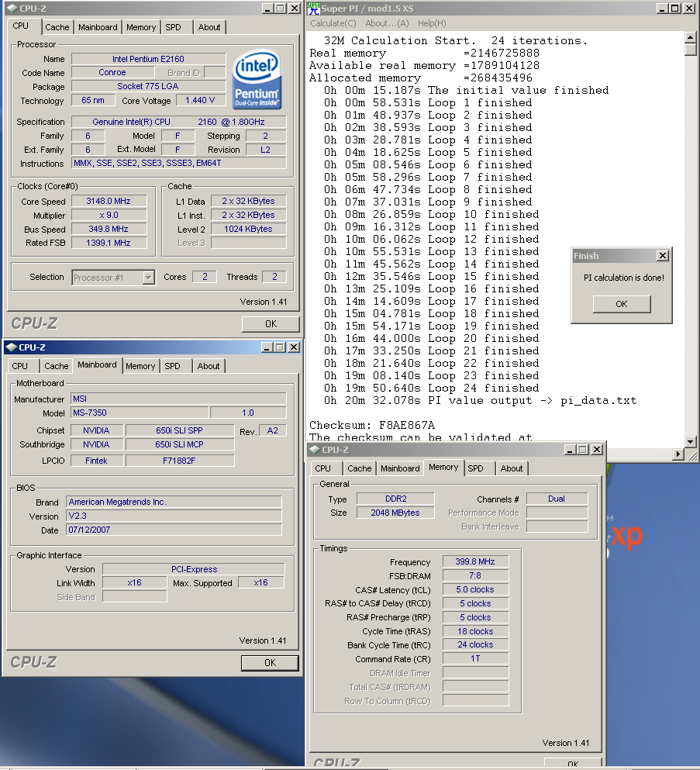
Task: Click the Core Voltage value 1.440 V
Action: coord(200,100)
